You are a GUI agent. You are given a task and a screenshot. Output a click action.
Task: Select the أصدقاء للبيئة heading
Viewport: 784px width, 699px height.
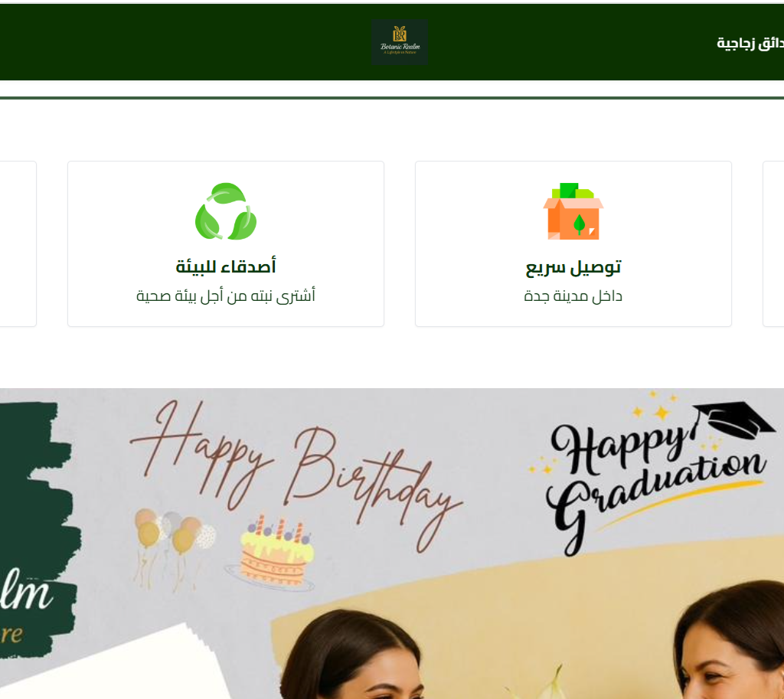click(226, 266)
